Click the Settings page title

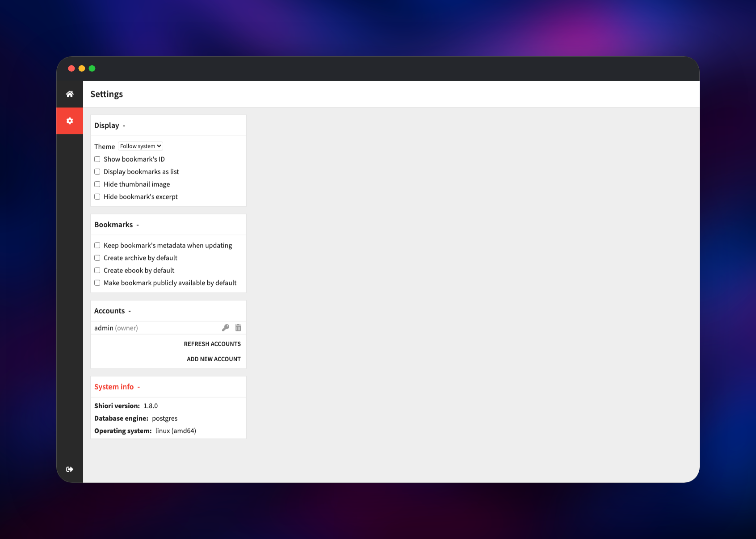point(107,94)
